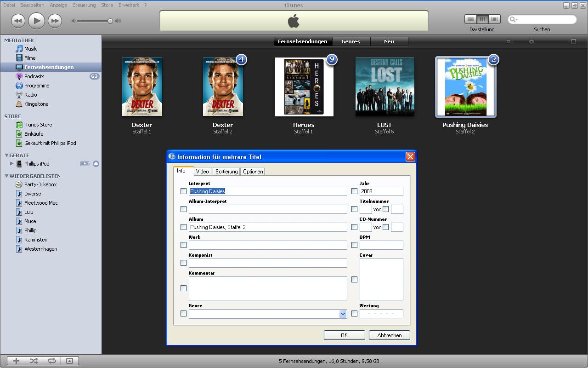Expand the Phillips iPod device tree
This screenshot has width=588, height=368.
[11, 164]
